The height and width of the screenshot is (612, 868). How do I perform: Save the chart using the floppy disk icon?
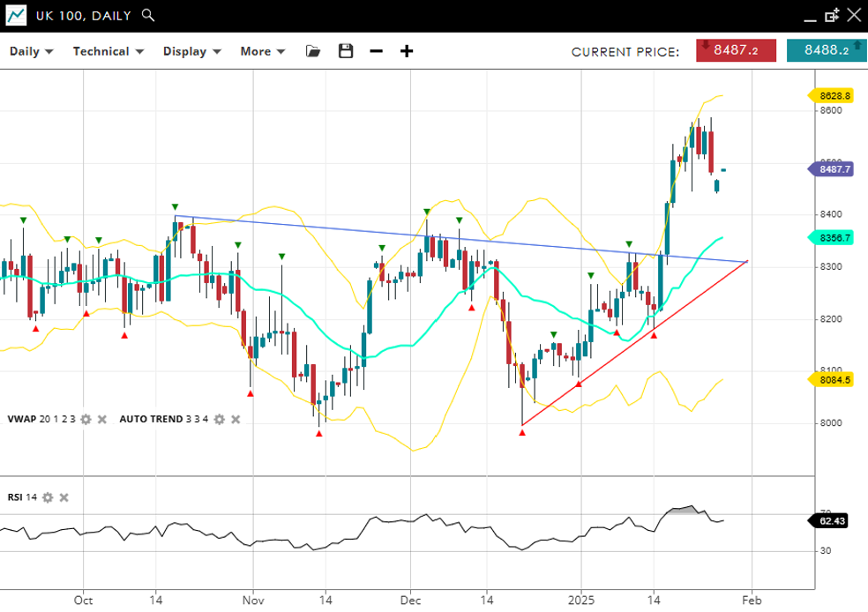346,51
